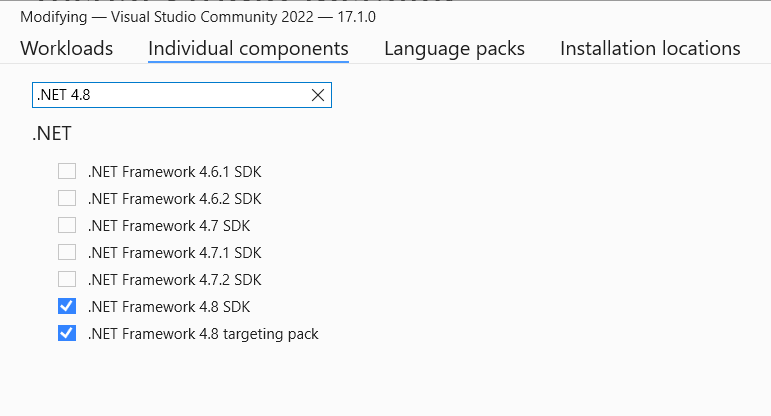Click the .NET Framework 4.8 targeting pack label
Screen dimensions: 771x416
203,333
